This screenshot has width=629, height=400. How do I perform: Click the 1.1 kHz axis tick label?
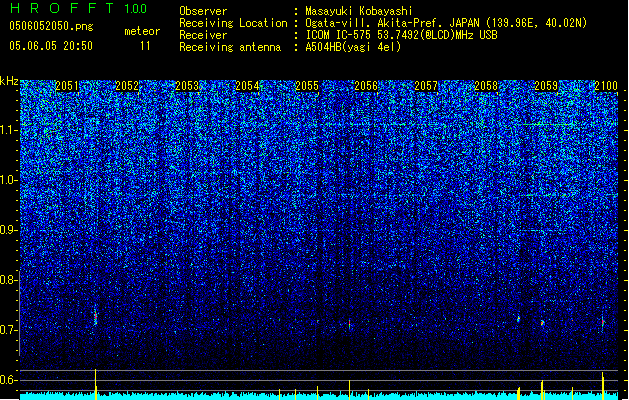9,130
